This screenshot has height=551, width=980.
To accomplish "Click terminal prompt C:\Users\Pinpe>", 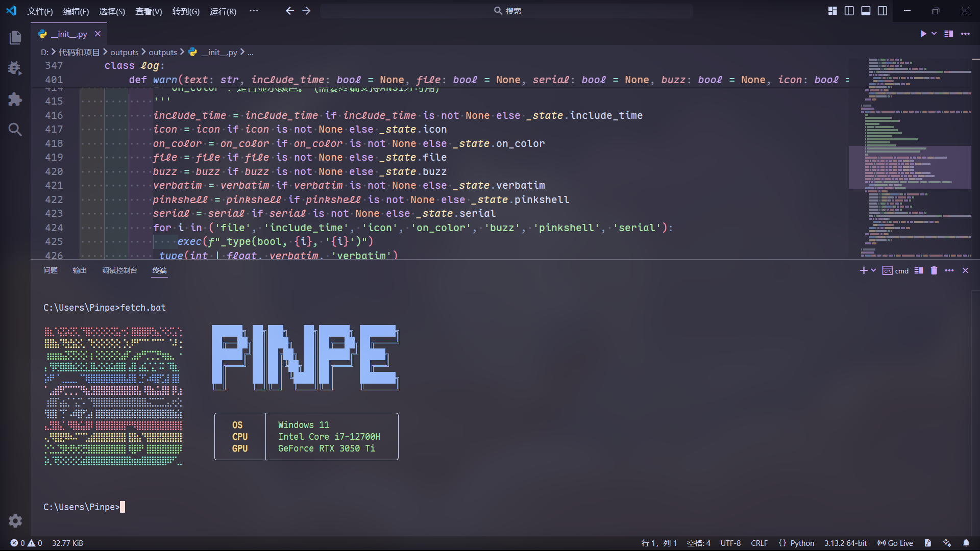I will coord(81,507).
